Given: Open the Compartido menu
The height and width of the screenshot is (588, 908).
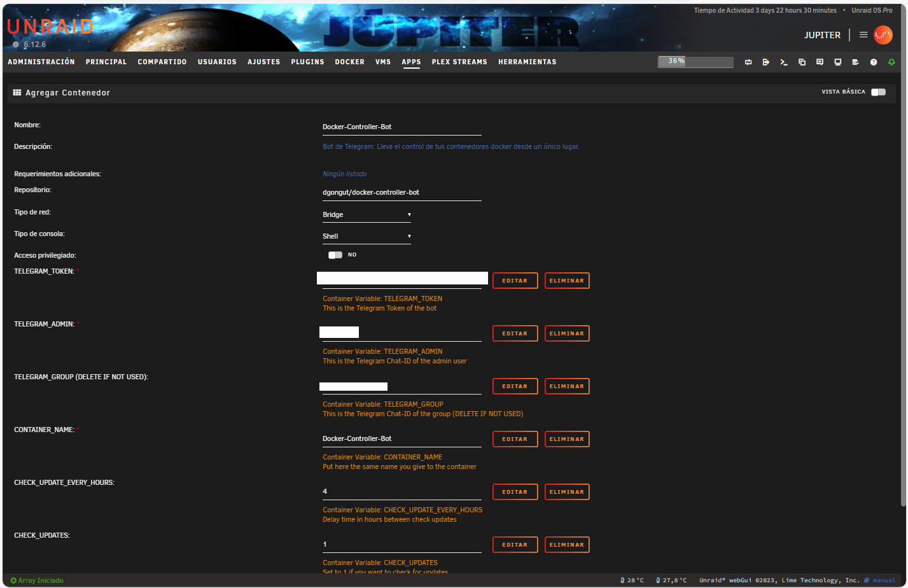Looking at the screenshot, I should (x=162, y=62).
